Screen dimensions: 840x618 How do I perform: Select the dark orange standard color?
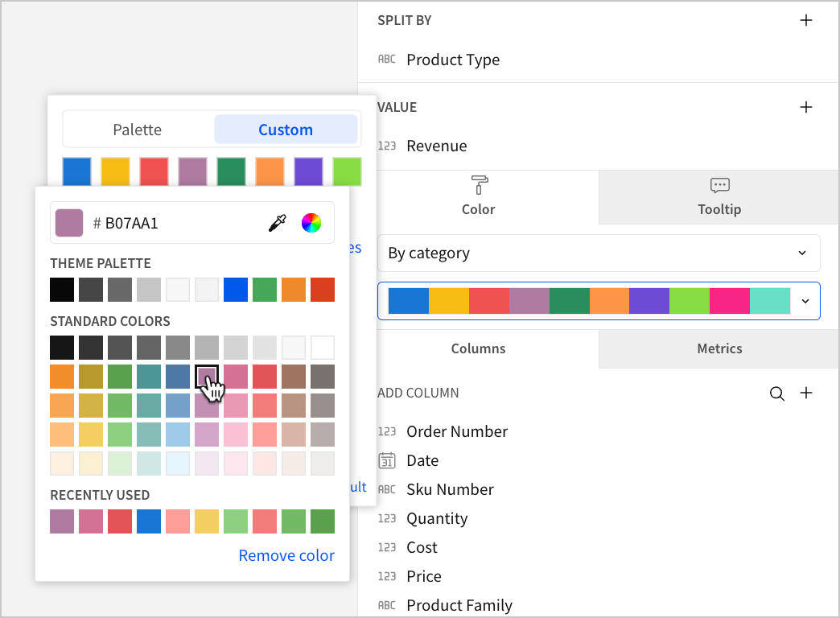click(62, 377)
